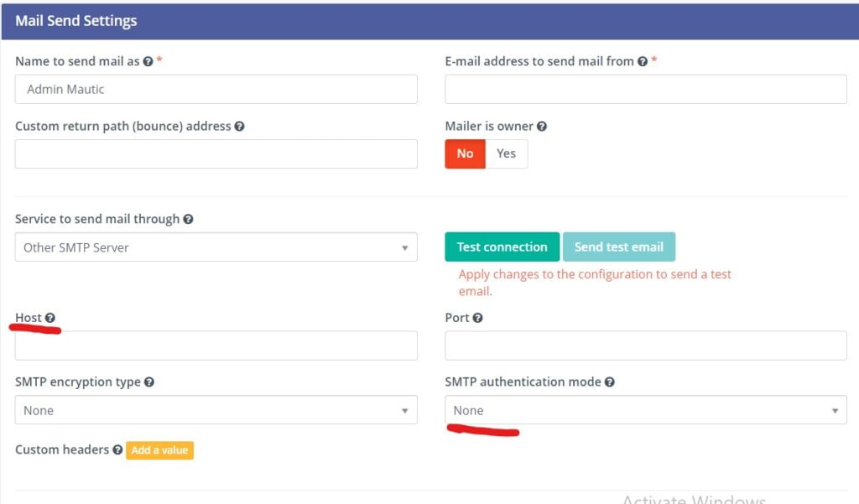The height and width of the screenshot is (504, 859).
Task: Open the Service to send mail through dropdown
Action: coord(216,247)
